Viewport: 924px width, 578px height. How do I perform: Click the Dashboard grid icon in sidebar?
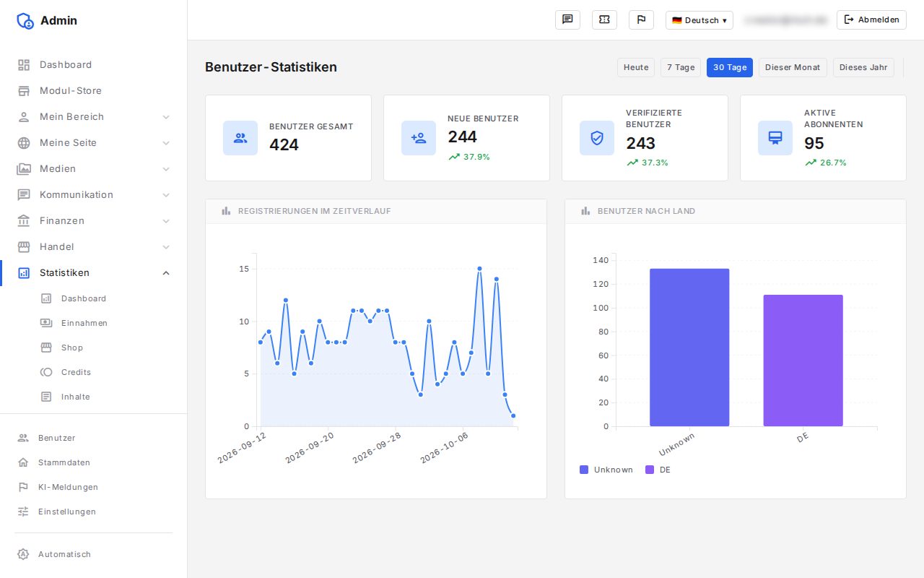[x=24, y=65]
